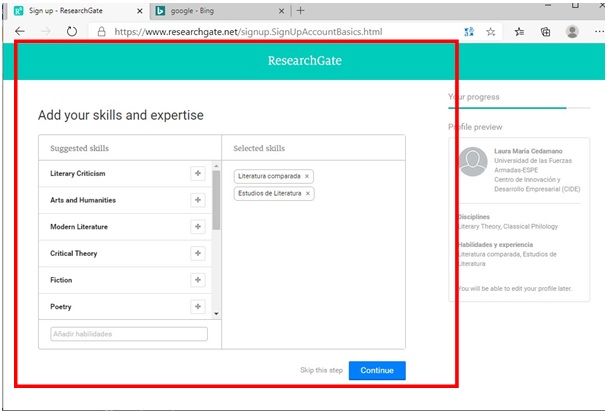Image resolution: width=609 pixels, height=411 pixels.
Task: Click the Skip this step link
Action: [x=321, y=370]
